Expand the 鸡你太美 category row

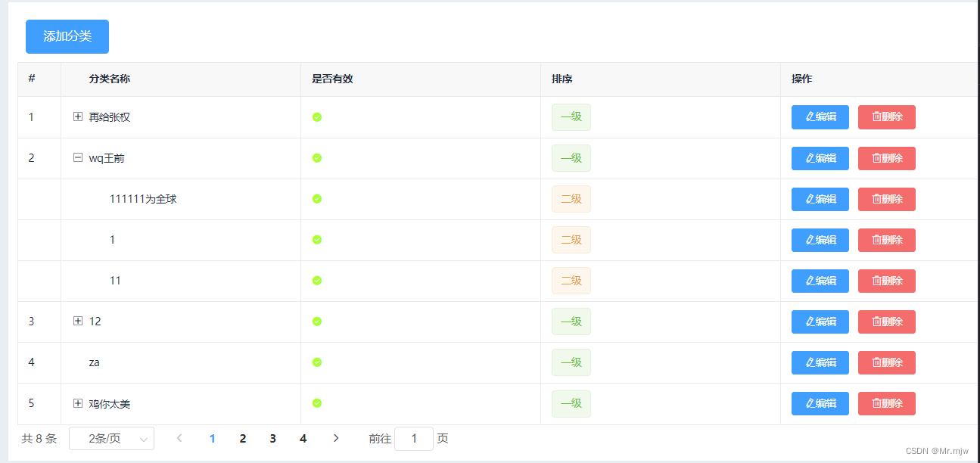click(x=77, y=403)
